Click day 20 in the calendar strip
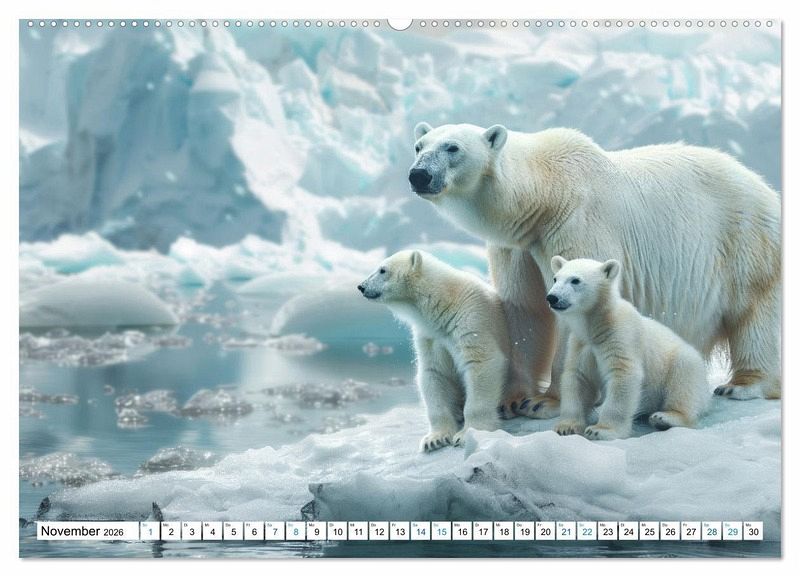 [x=545, y=531]
